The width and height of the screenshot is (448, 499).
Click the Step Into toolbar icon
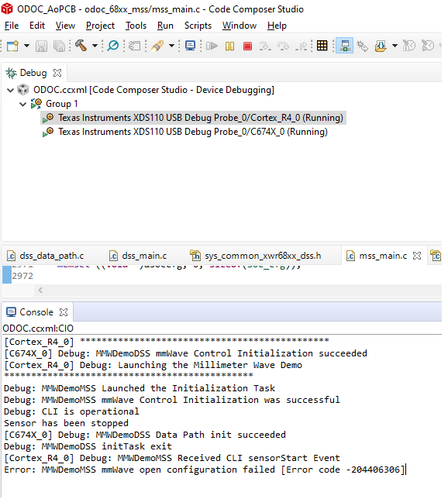[x=265, y=46]
